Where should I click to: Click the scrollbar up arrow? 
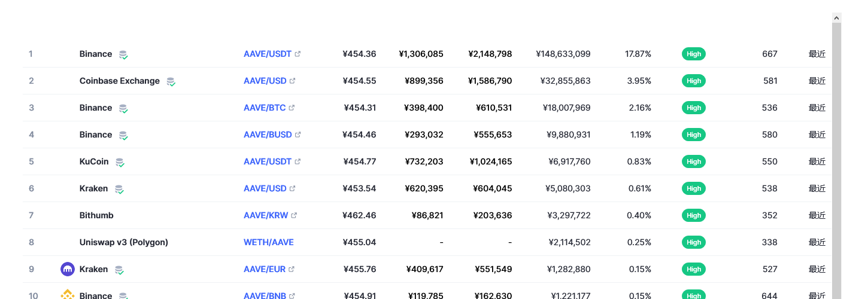837,19
